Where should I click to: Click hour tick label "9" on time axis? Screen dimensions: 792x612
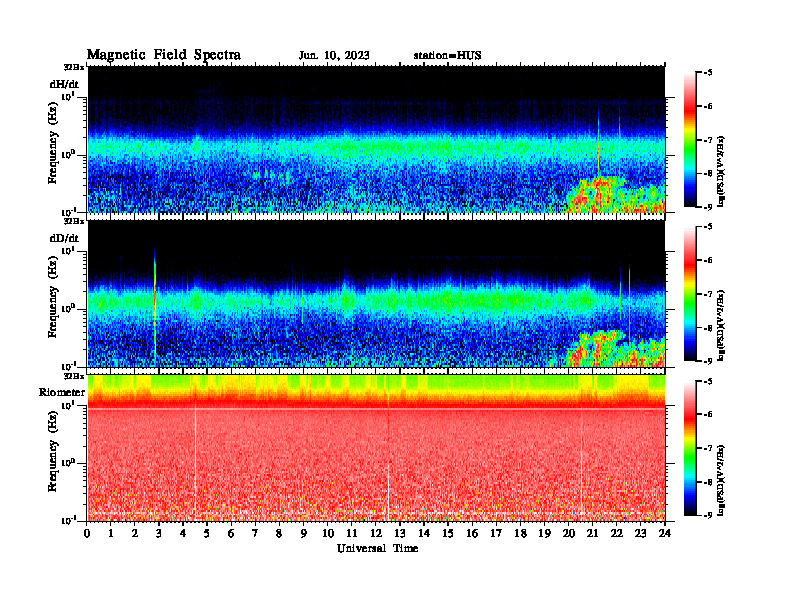303,533
